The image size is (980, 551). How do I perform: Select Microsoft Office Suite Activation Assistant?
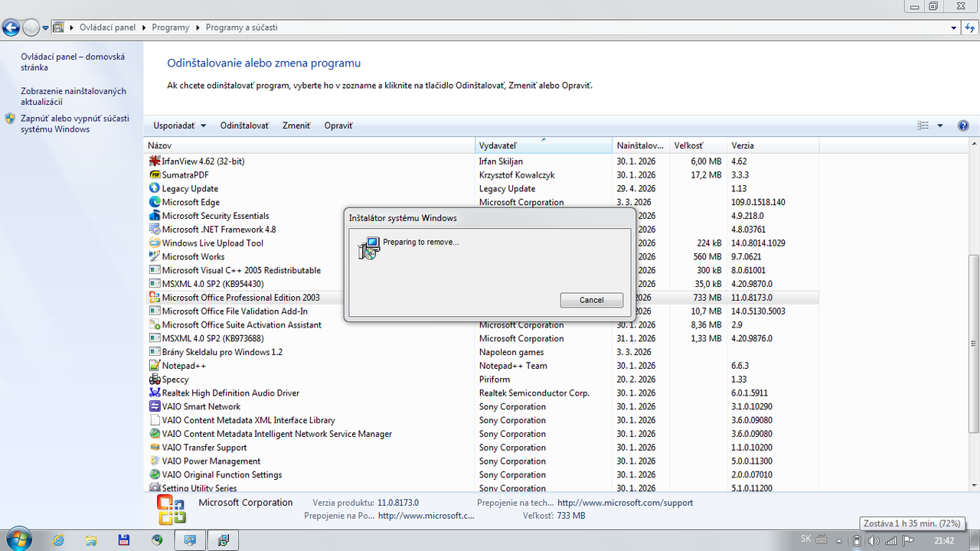click(482, 325)
